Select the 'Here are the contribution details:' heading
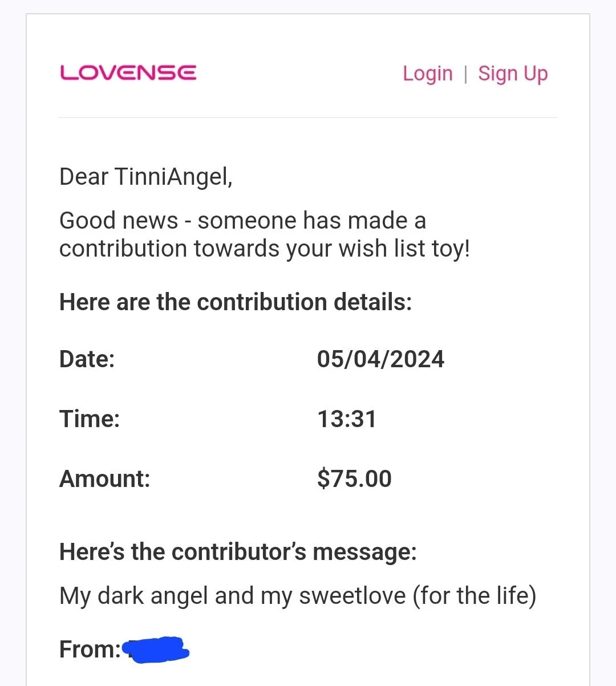616x686 pixels. (235, 302)
